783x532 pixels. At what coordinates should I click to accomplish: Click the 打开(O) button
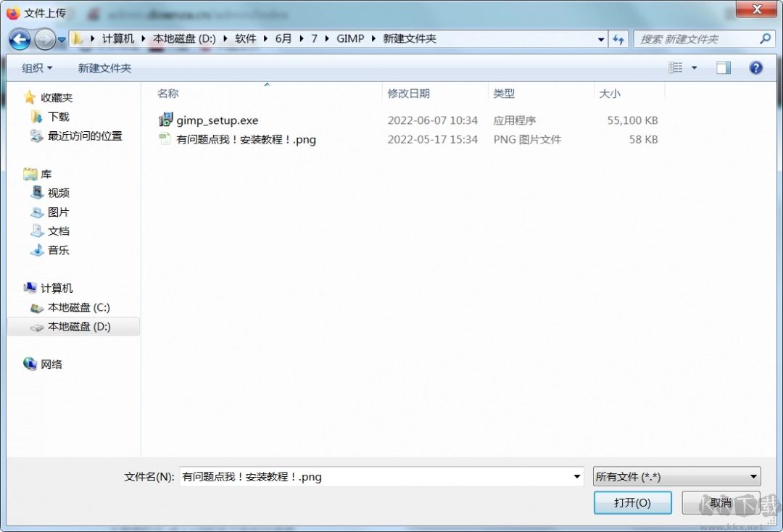pyautogui.click(x=632, y=502)
